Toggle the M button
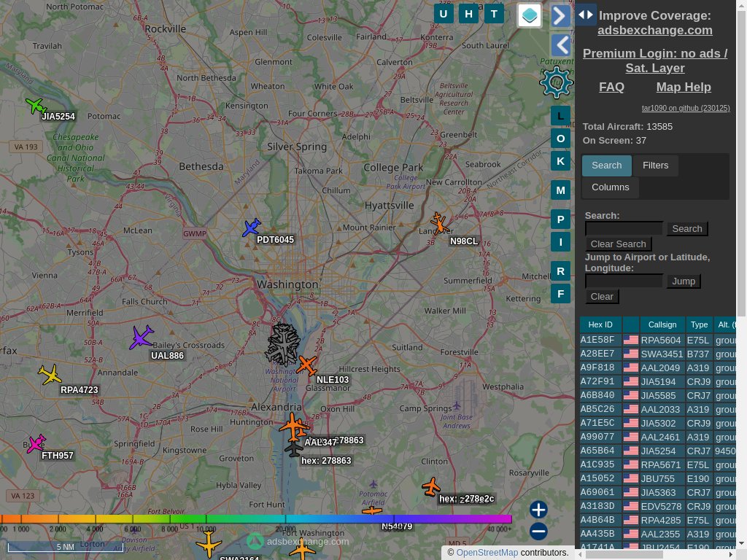This screenshot has height=560, width=747. point(561,190)
